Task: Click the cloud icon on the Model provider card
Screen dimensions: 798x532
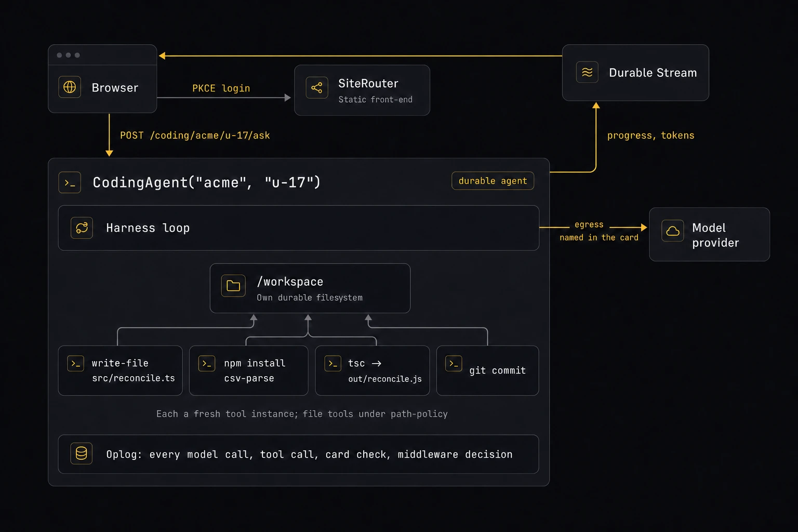Action: click(x=673, y=231)
